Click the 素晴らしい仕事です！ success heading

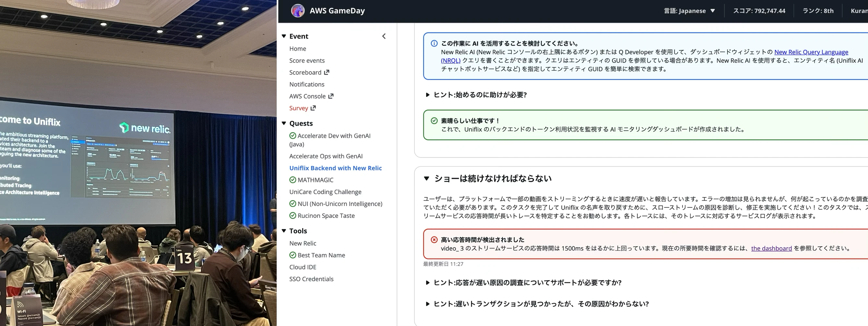pos(471,121)
